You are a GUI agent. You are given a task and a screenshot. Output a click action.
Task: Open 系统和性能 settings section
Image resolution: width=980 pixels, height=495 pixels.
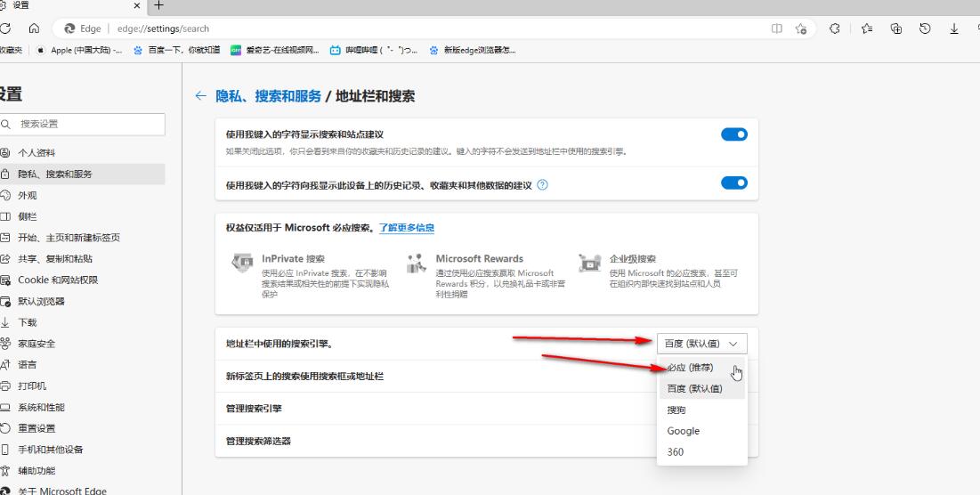[x=83, y=407]
